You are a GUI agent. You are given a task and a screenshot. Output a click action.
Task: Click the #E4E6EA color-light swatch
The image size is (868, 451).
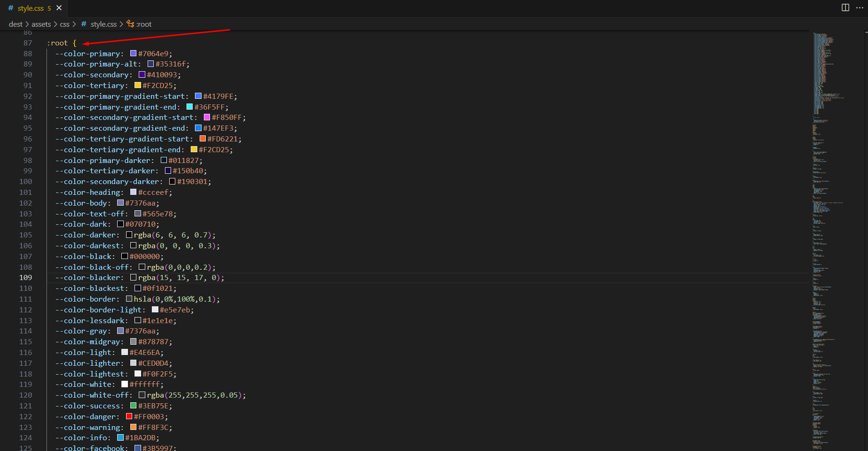125,352
